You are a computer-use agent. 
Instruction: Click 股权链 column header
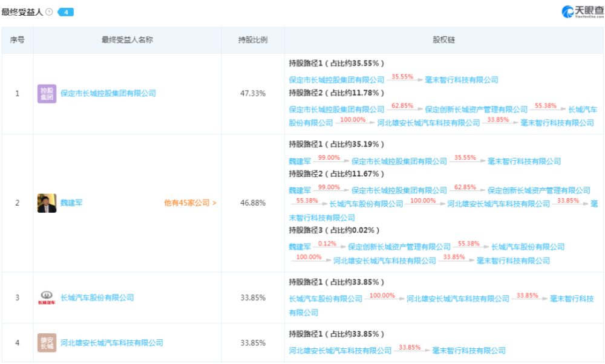(443, 40)
